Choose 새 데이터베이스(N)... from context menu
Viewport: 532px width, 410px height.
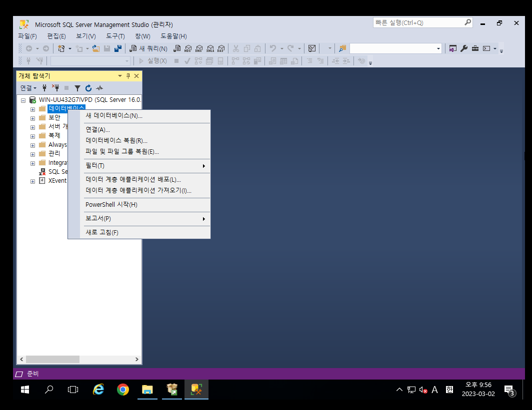pos(139,115)
